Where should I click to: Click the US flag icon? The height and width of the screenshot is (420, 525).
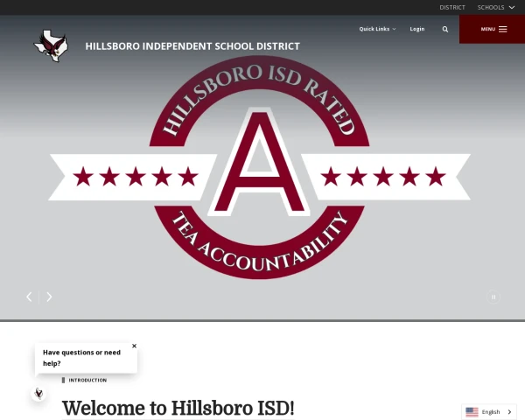pos(472,412)
